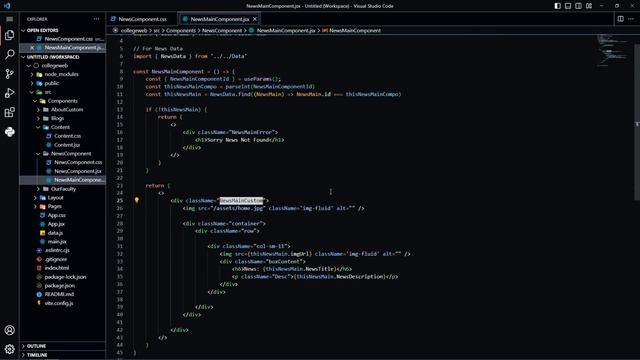
Task: Open Source Control view
Action: 9,74
